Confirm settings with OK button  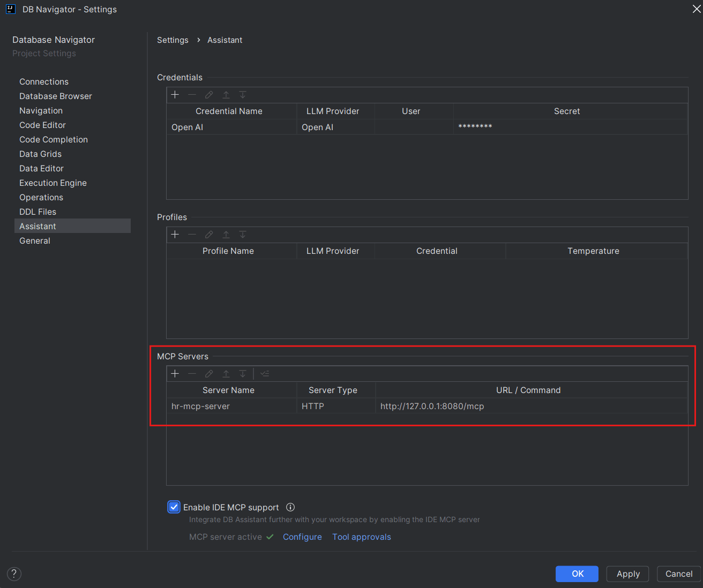pyautogui.click(x=578, y=574)
